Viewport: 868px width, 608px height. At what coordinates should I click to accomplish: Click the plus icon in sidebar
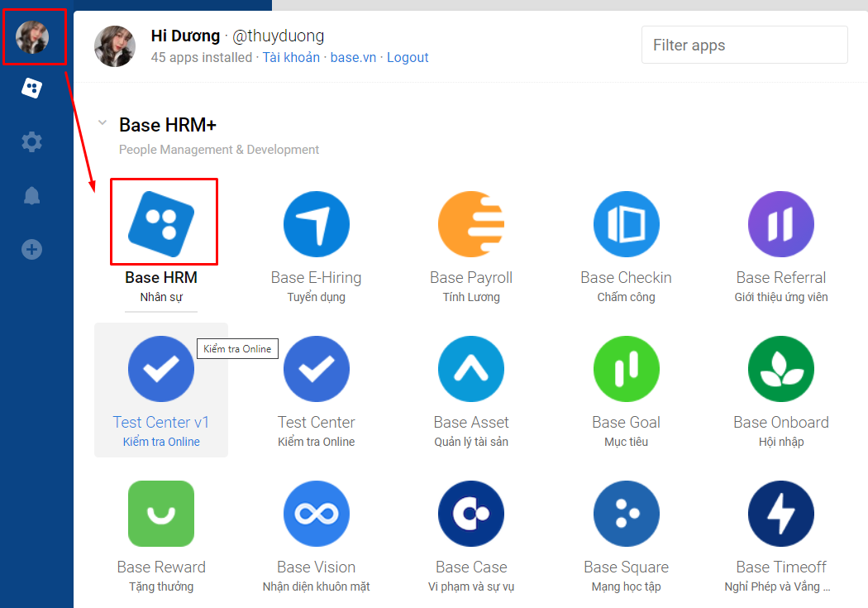point(31,249)
